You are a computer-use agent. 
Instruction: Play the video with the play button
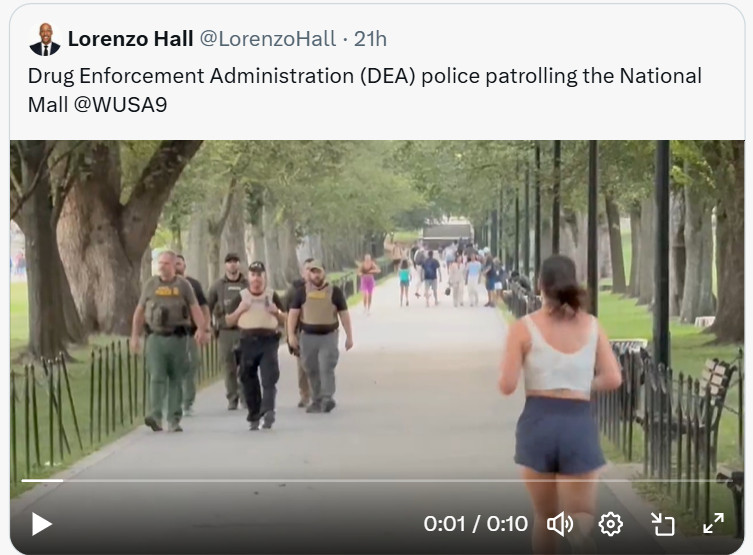click(42, 524)
